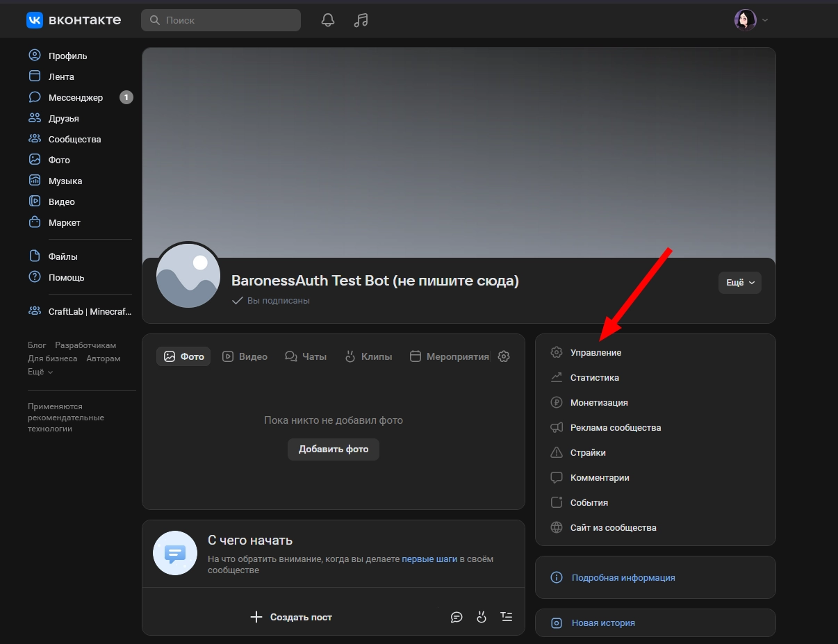Click the post comments speech bubble icon

pos(457,617)
